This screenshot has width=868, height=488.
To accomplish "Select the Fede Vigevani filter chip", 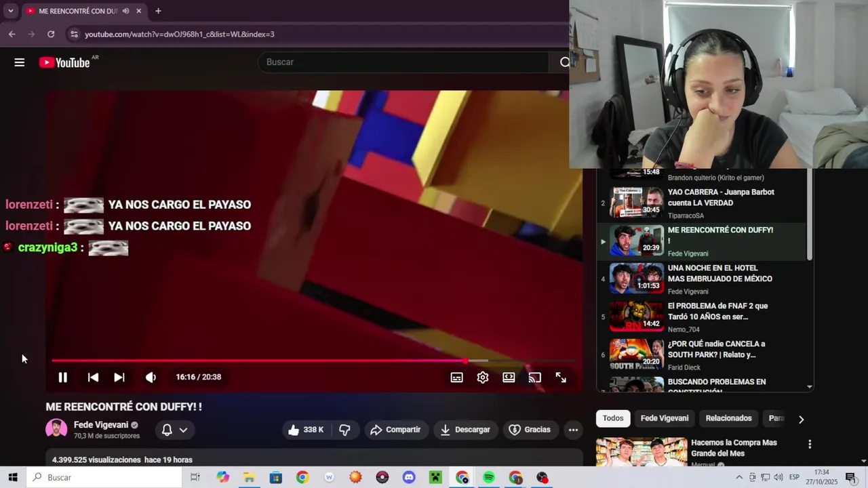I will [665, 418].
